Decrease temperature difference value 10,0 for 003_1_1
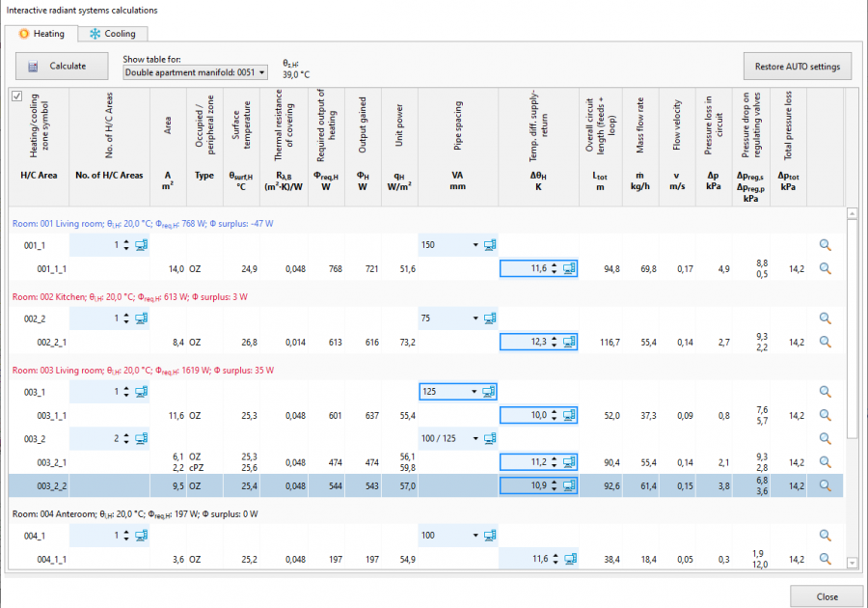 555,417
